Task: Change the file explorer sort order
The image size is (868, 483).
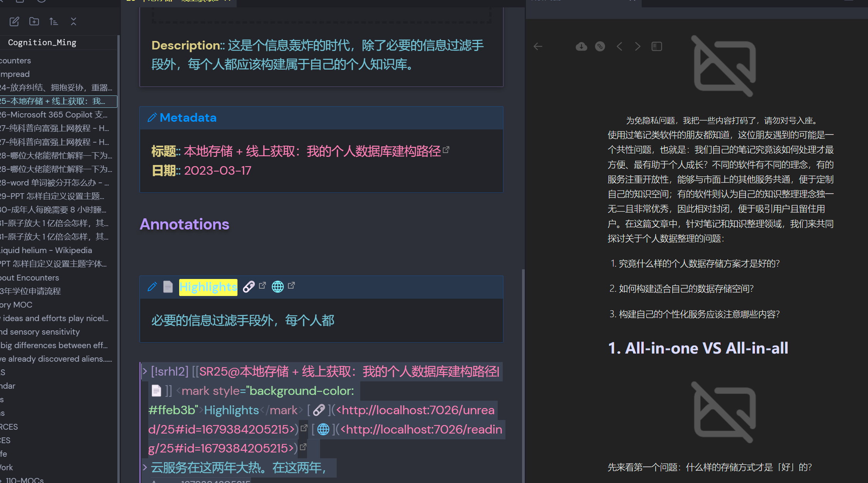Action: (x=54, y=22)
